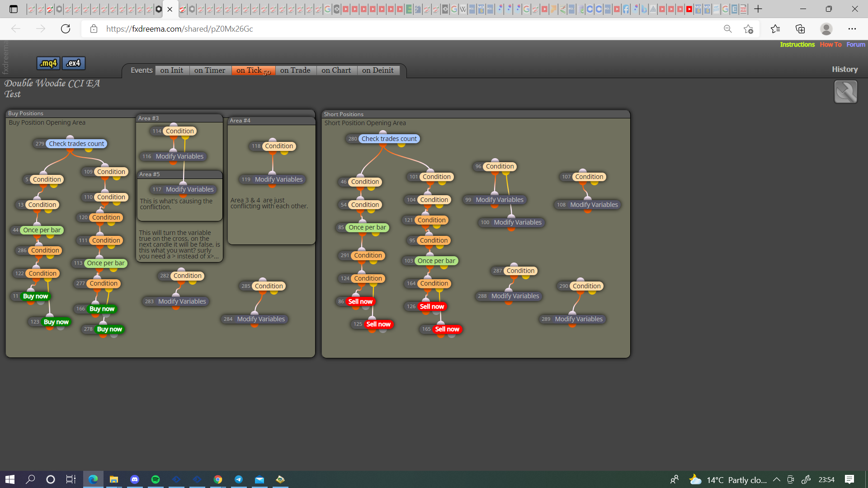
Task: Open Google Chrome from the taskbar
Action: click(x=218, y=479)
